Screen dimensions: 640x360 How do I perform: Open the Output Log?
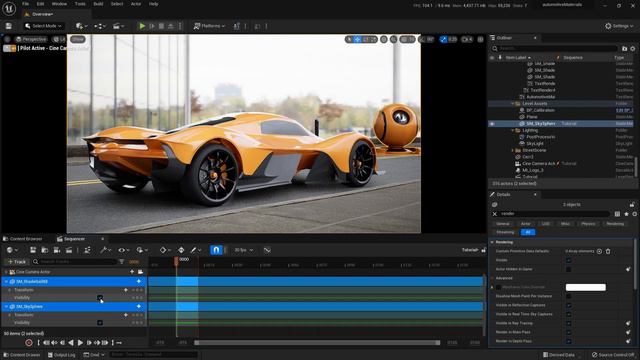point(62,355)
